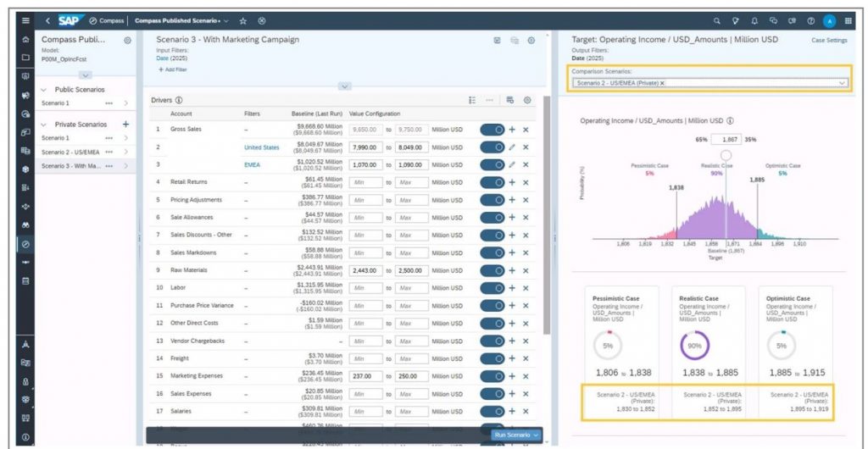868x449 pixels.
Task: Mark the scenario as favorite with the star
Action: 243,19
